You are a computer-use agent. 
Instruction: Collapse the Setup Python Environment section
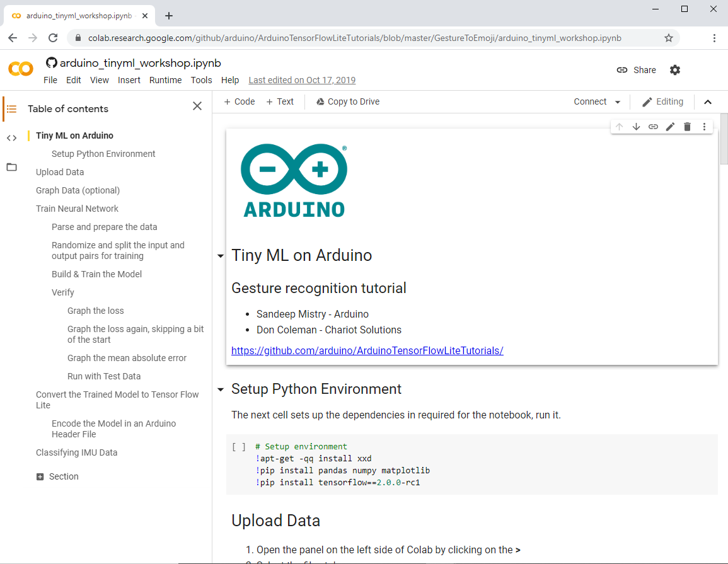click(x=221, y=389)
